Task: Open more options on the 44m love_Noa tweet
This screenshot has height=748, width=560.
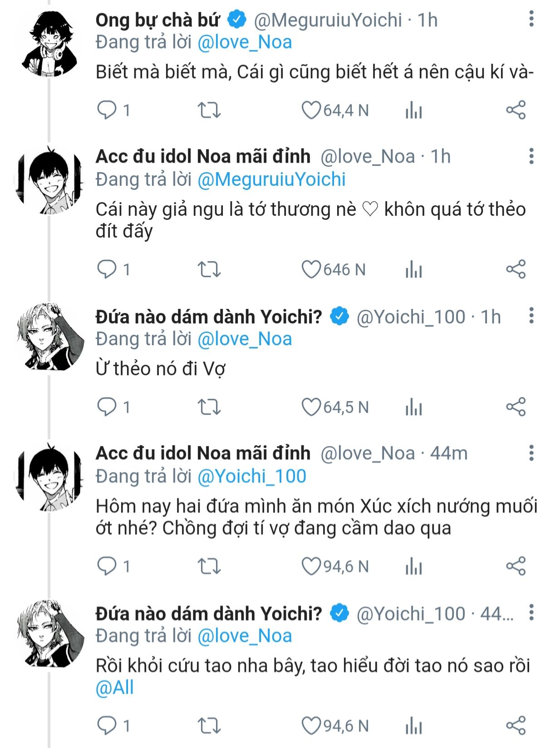Action: point(531,453)
